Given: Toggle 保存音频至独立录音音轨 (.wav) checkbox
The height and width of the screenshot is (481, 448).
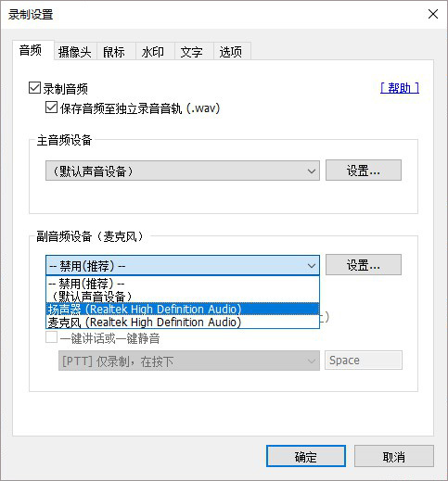Looking at the screenshot, I should (x=51, y=108).
